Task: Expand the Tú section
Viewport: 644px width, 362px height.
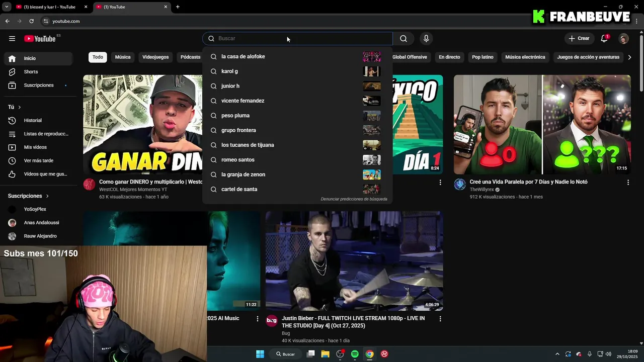Action: click(15, 107)
